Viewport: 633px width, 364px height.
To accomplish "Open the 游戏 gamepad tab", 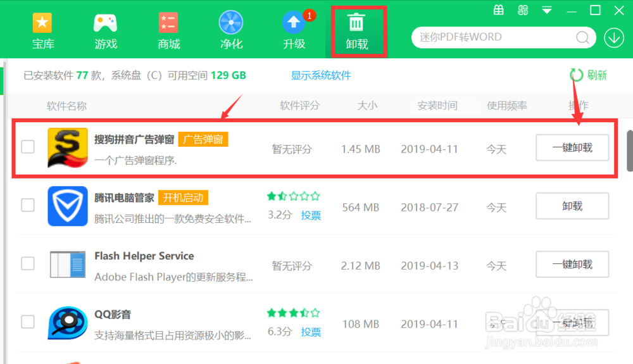I will [105, 30].
